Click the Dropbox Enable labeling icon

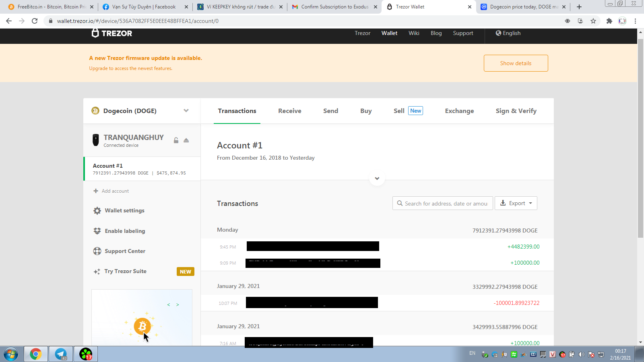(x=97, y=231)
